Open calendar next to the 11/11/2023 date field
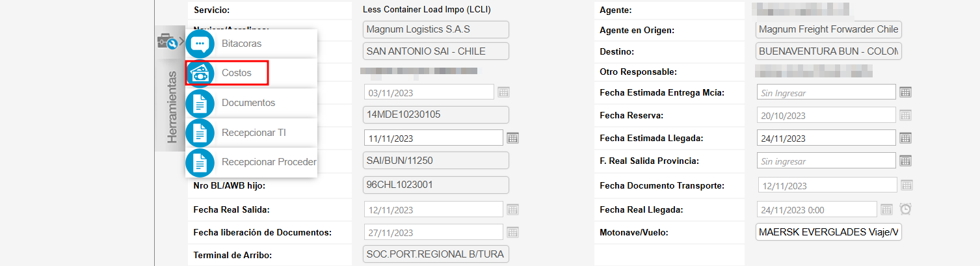 (512, 138)
